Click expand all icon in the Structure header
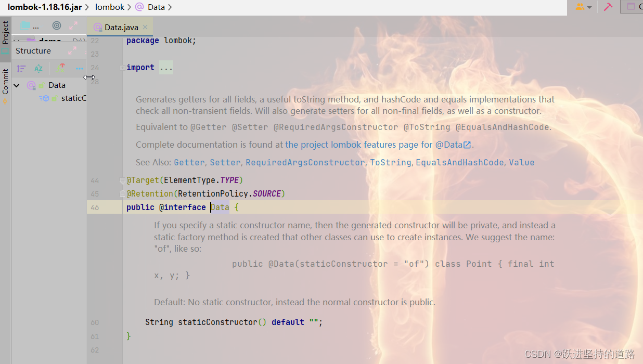 72,50
